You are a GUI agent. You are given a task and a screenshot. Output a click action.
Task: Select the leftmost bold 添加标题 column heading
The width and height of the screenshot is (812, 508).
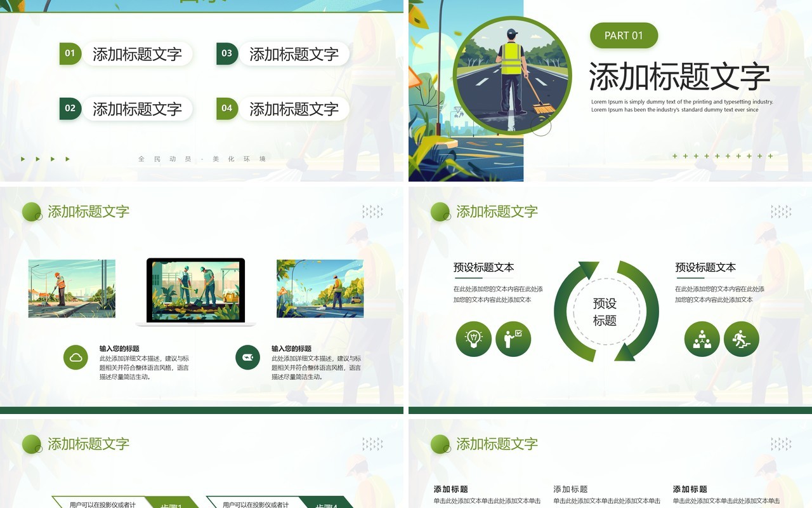[451, 489]
